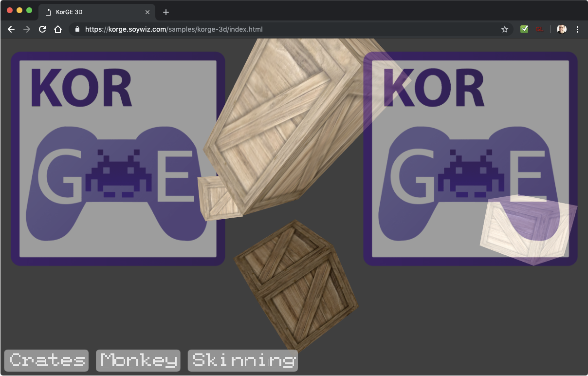The image size is (588, 376).
Task: Select the home icon in the toolbar
Action: [58, 29]
